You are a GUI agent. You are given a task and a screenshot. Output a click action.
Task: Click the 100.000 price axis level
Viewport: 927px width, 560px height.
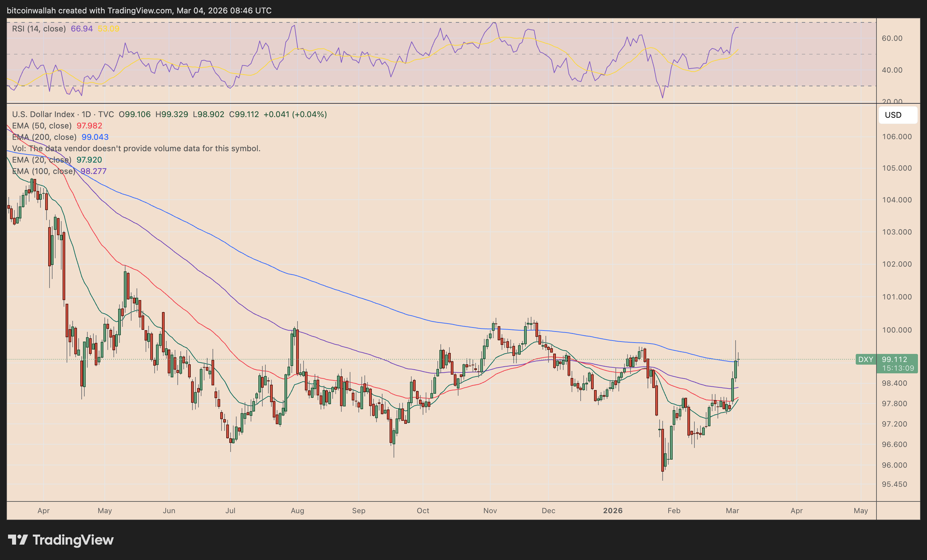click(x=897, y=330)
